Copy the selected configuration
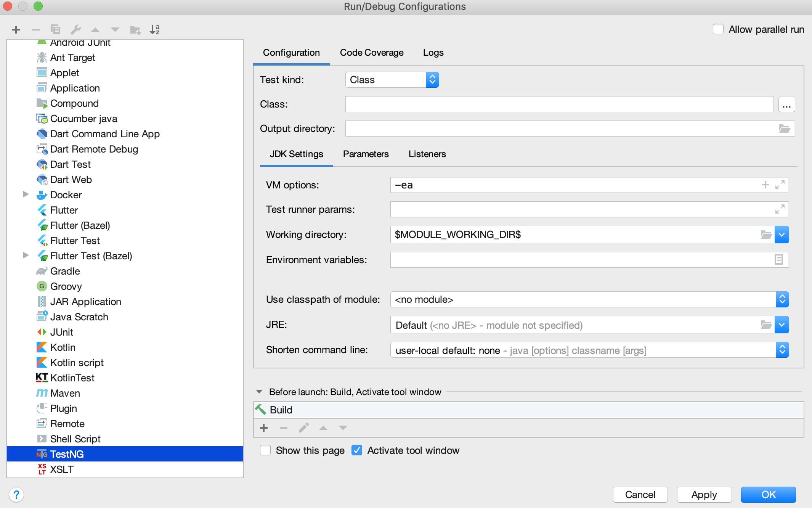 coord(56,29)
